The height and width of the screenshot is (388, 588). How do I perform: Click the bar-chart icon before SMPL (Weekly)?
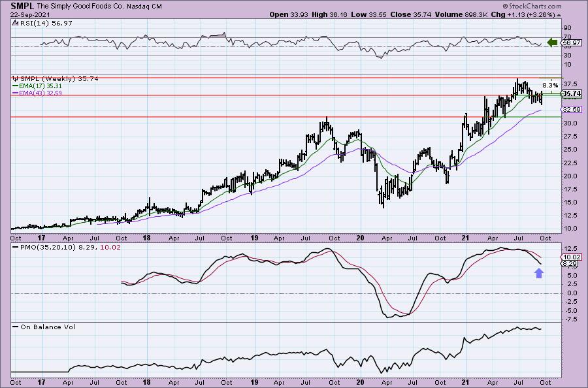(x=15, y=79)
